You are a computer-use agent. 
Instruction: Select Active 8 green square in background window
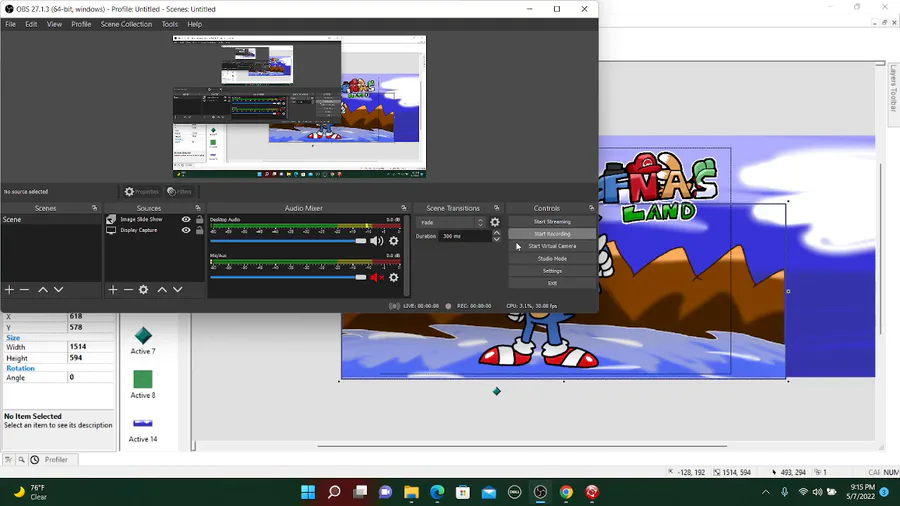[x=143, y=379]
